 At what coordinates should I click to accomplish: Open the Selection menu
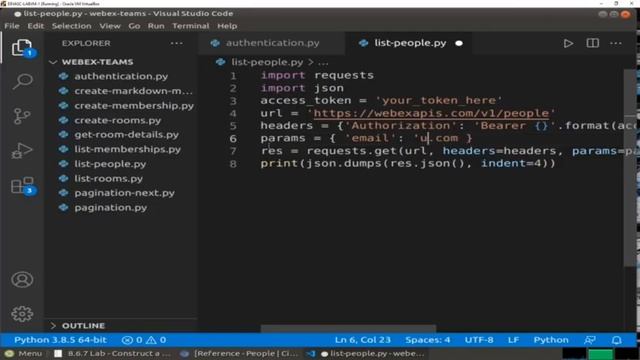tap(71, 26)
